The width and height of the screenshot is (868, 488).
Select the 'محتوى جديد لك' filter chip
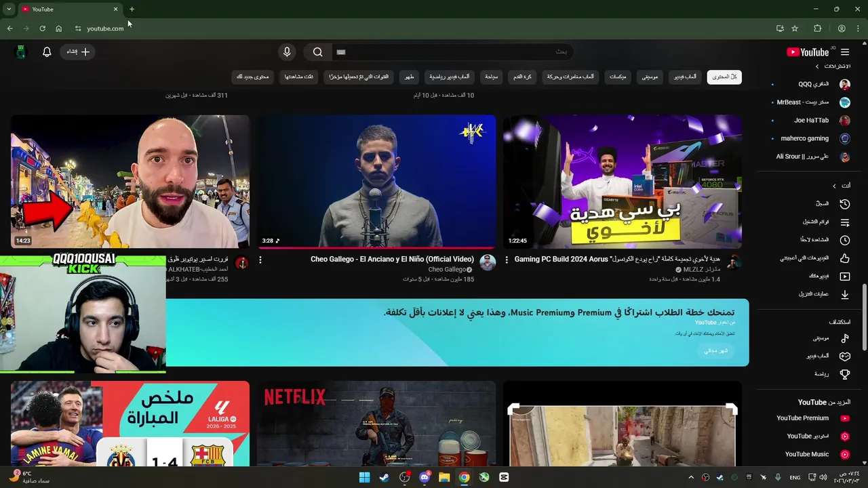253,77
